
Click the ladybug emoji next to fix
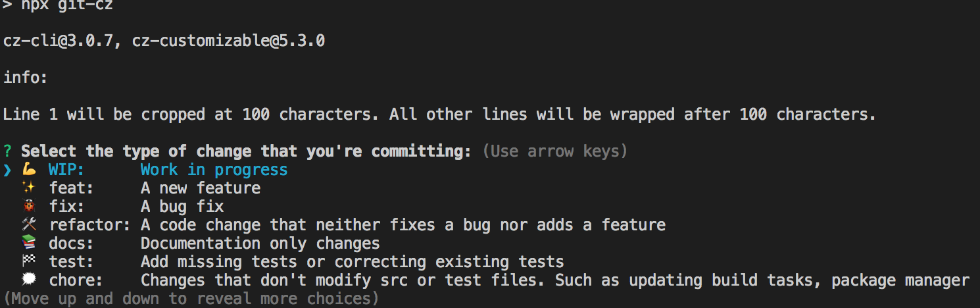[28, 207]
